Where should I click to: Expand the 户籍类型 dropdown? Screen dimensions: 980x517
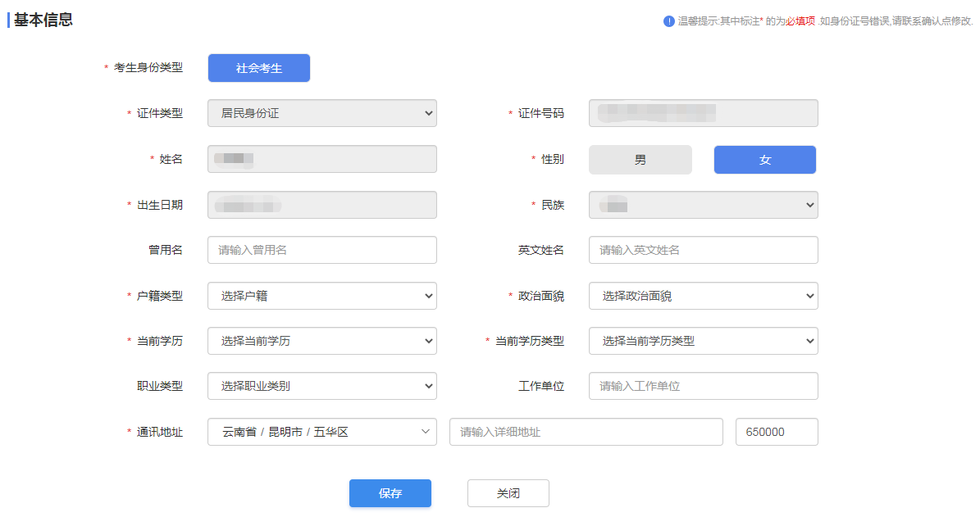pyautogui.click(x=322, y=296)
